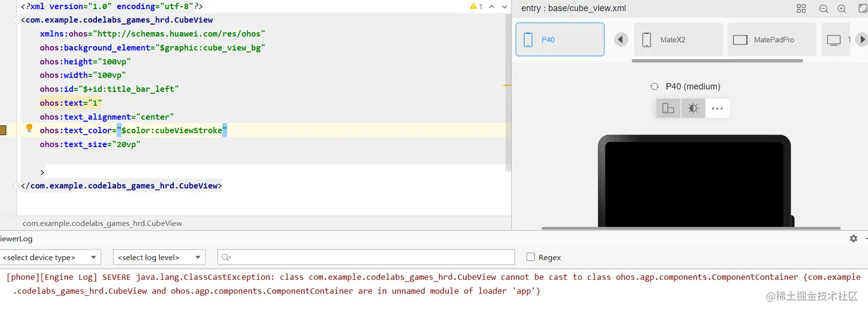Select the P40 device profile
Viewport: 868px width, 312px height.
click(x=560, y=40)
